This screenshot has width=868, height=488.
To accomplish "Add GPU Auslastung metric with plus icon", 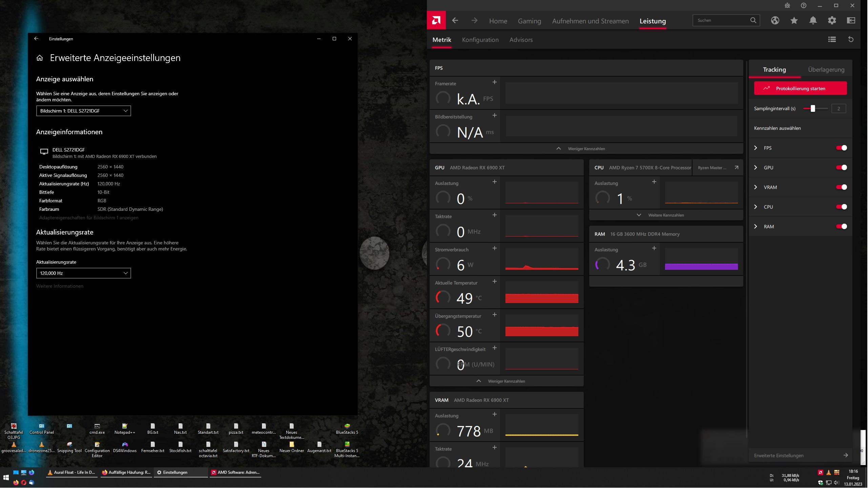I will (x=495, y=182).
